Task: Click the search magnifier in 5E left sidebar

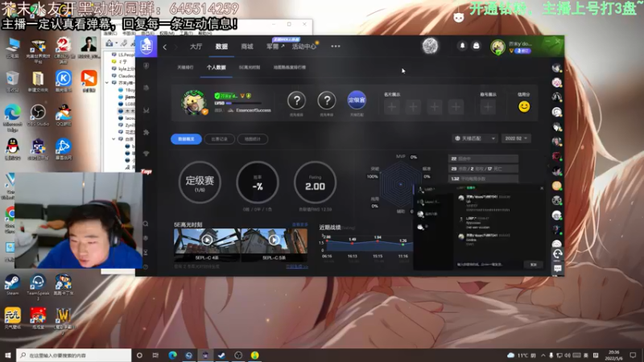Action: click(146, 224)
